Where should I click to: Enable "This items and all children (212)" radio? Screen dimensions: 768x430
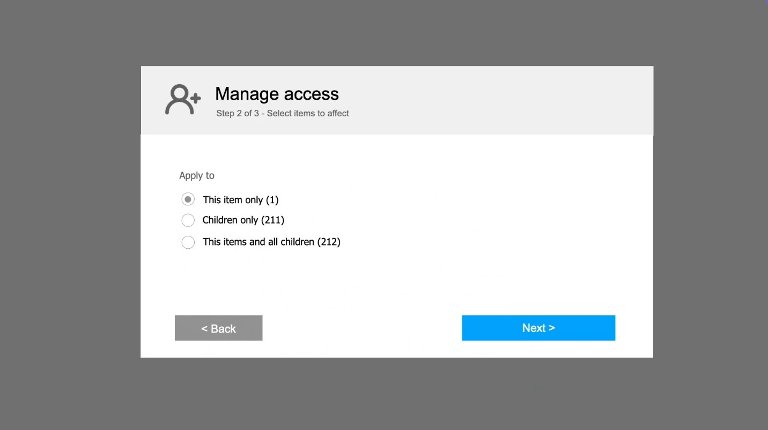tap(188, 242)
